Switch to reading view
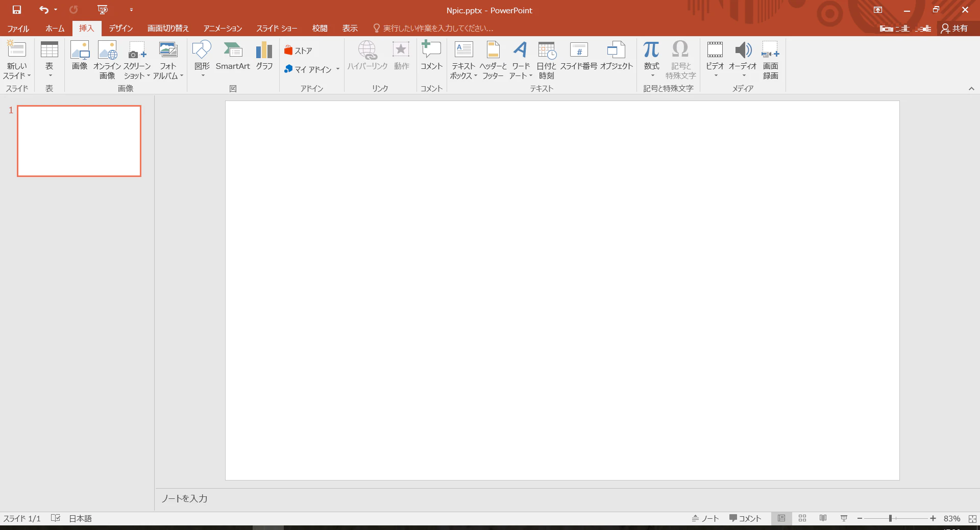The image size is (980, 530). pos(823,518)
